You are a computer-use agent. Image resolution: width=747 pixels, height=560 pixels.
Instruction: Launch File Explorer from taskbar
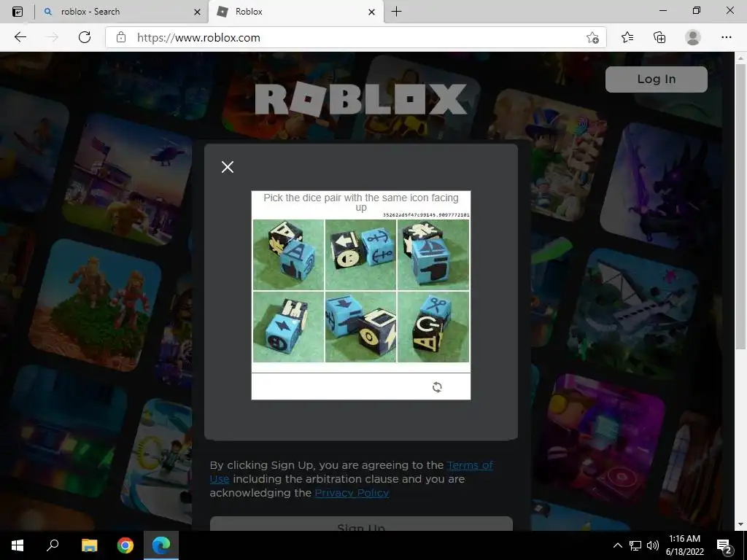tap(89, 545)
